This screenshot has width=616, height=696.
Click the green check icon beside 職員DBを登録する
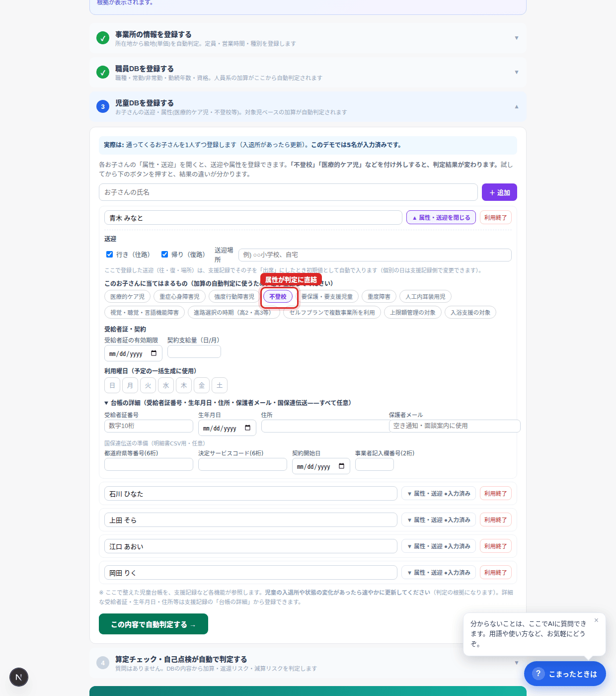point(103,72)
